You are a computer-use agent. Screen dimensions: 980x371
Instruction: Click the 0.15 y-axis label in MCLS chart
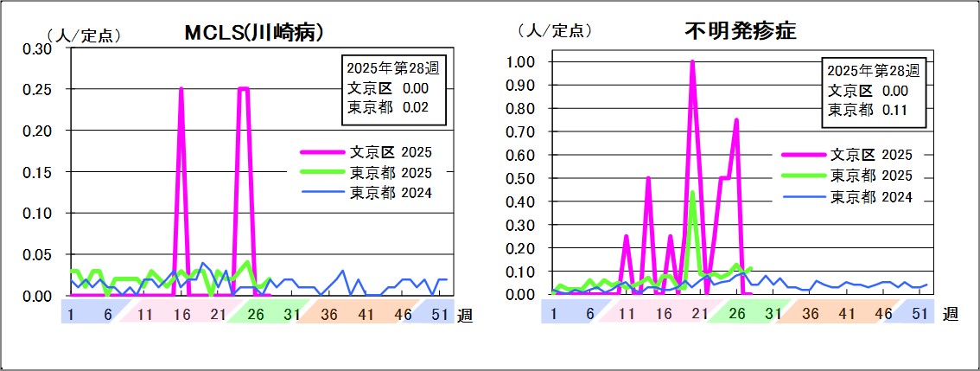click(38, 172)
